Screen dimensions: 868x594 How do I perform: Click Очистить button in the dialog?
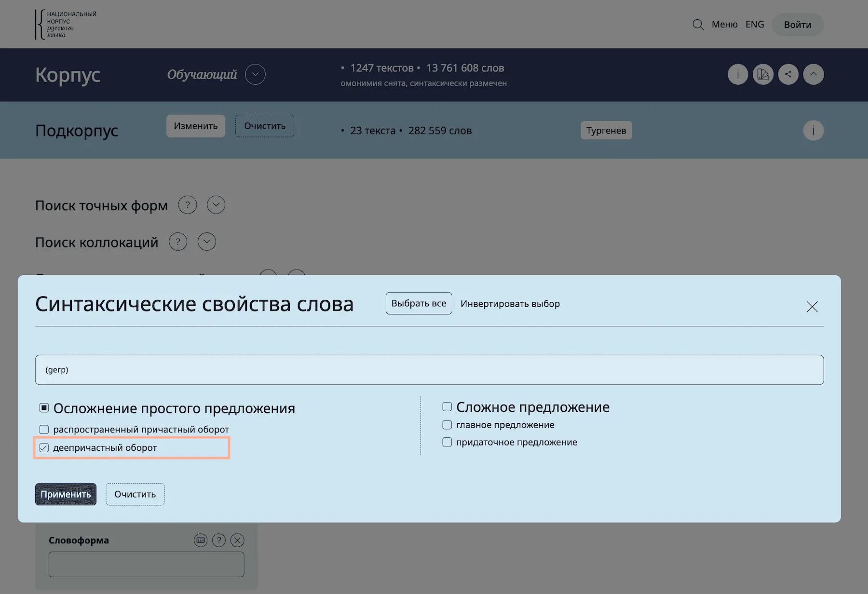[135, 494]
